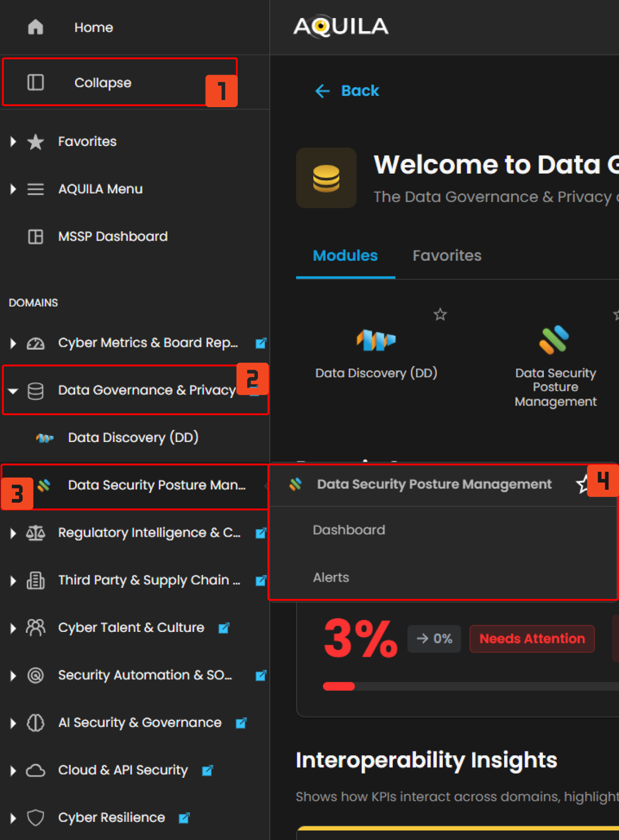This screenshot has width=619, height=840.
Task: Expand Cyber Talent & Culture arrow
Action: tap(13, 628)
